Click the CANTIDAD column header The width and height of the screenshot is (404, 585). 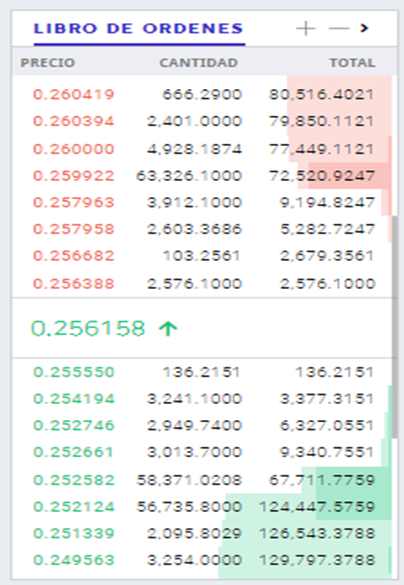tap(198, 63)
